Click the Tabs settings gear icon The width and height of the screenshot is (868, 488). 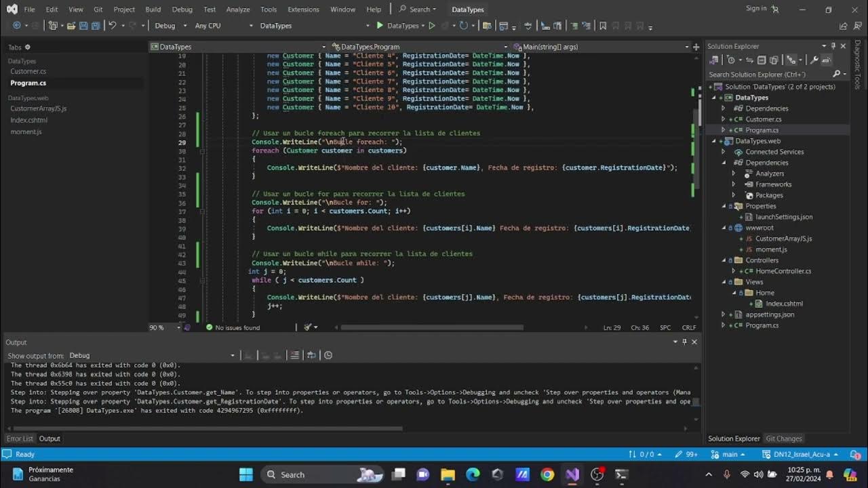pos(28,47)
